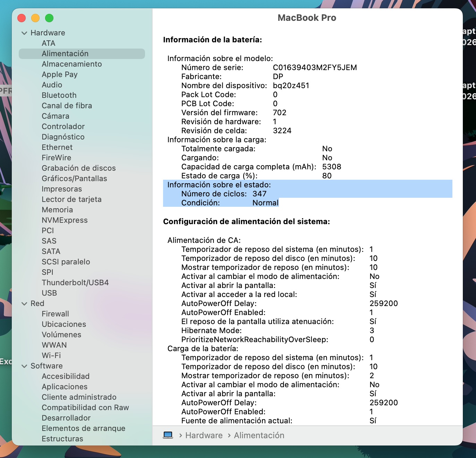Click the highlighted Número de ciclos row
Viewport: 476px width, 458px height.
click(224, 194)
